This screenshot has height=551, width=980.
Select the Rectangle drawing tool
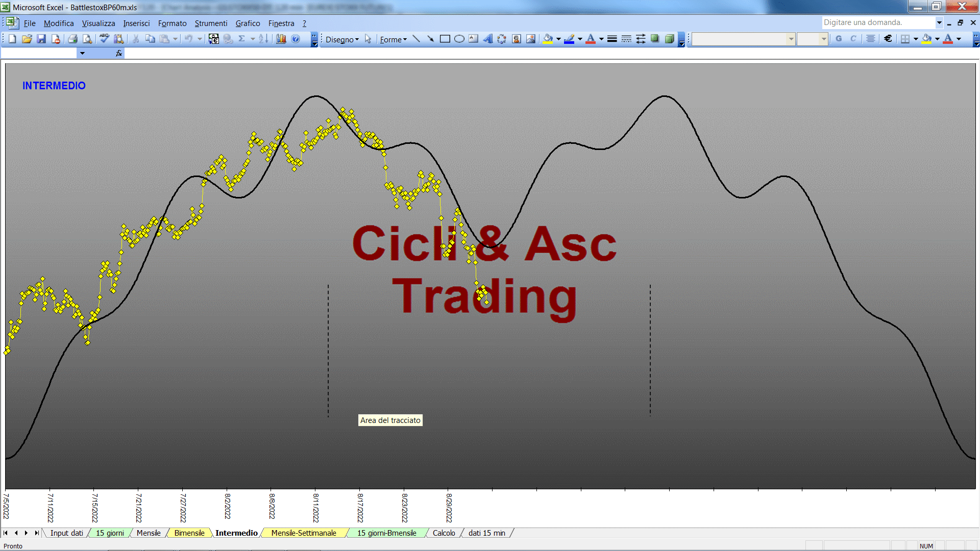click(445, 39)
